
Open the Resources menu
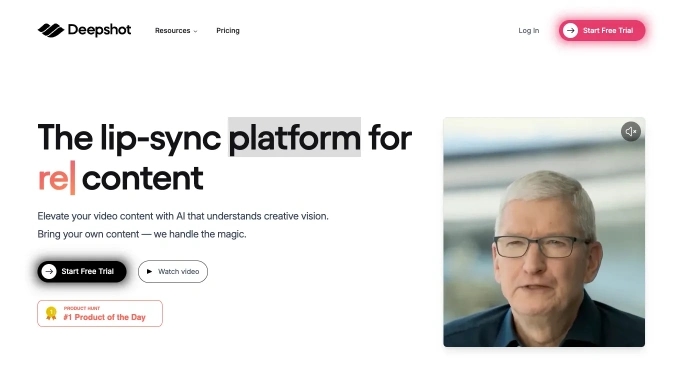[x=176, y=30]
